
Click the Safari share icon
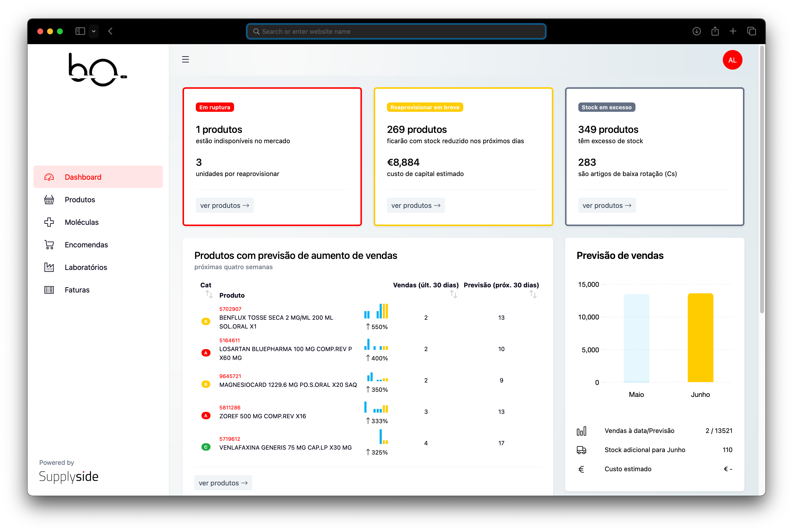[715, 31]
